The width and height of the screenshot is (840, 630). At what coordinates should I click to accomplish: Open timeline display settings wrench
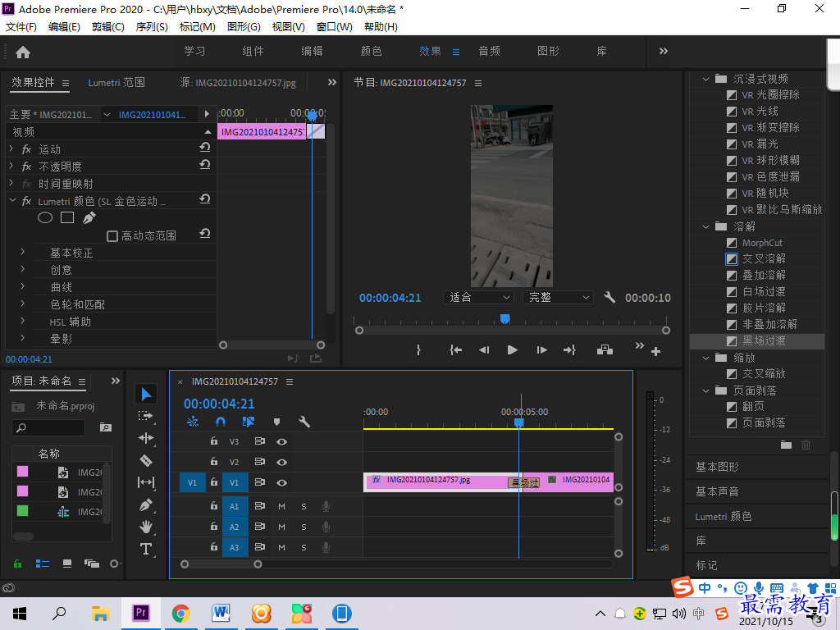click(304, 422)
